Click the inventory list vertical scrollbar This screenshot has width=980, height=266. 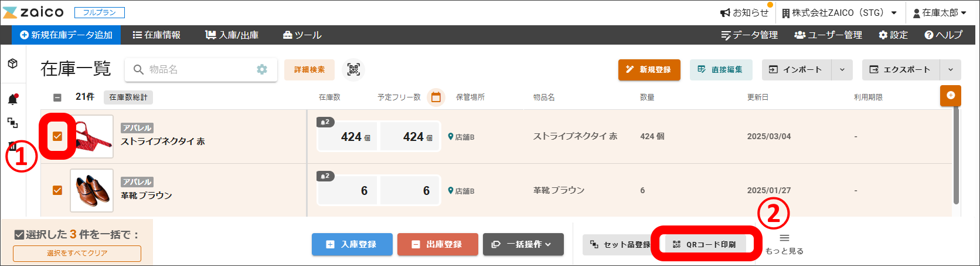tap(956, 156)
